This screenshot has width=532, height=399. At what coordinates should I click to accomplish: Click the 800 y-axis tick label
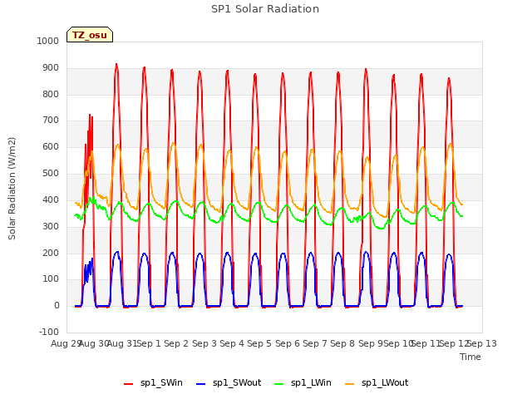coord(51,94)
